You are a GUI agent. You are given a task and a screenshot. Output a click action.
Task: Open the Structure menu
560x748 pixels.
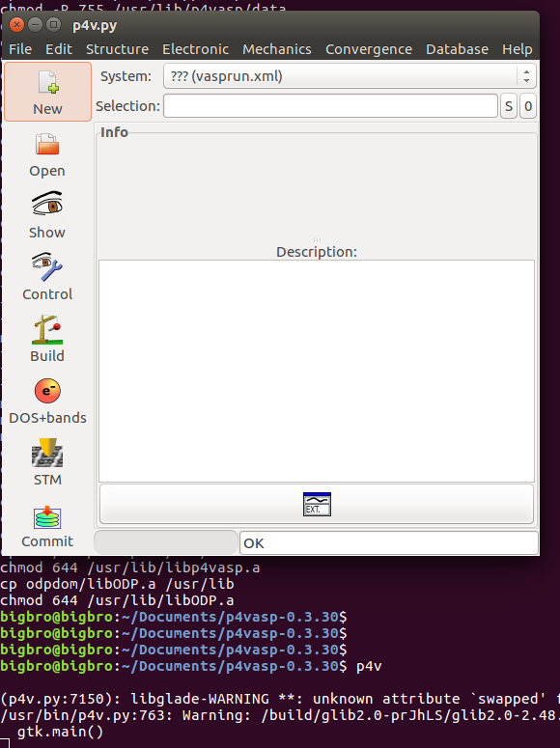click(117, 49)
